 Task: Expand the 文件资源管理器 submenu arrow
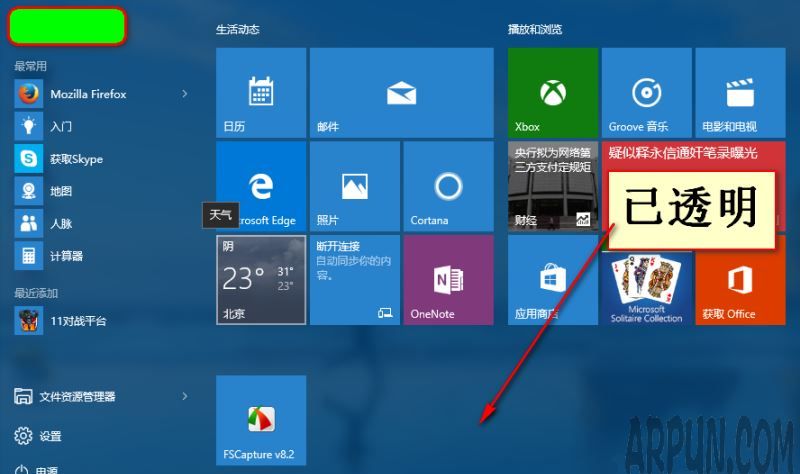[185, 396]
